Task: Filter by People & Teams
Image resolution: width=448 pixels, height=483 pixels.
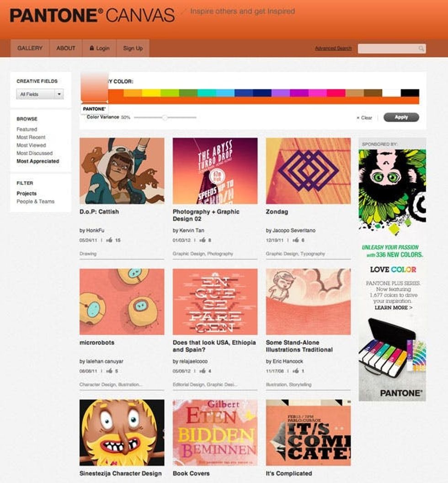Action: pyautogui.click(x=36, y=202)
